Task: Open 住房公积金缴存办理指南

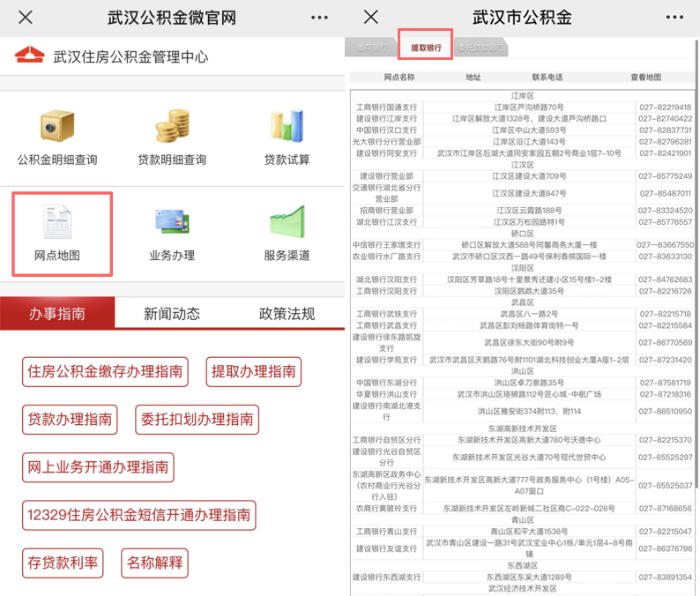Action: pos(106,371)
